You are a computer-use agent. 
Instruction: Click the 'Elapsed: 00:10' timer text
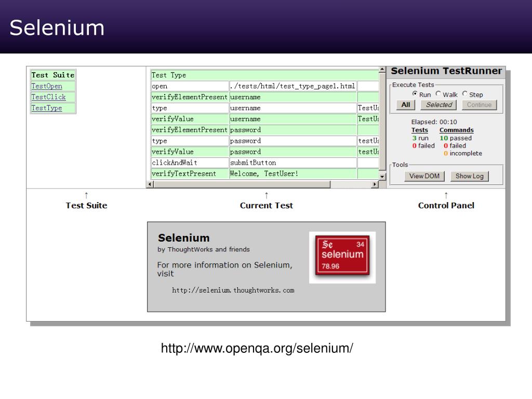point(434,122)
